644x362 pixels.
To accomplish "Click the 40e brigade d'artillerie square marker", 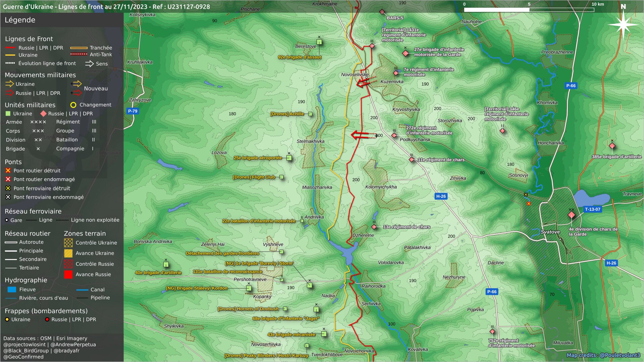I will point(166,264).
